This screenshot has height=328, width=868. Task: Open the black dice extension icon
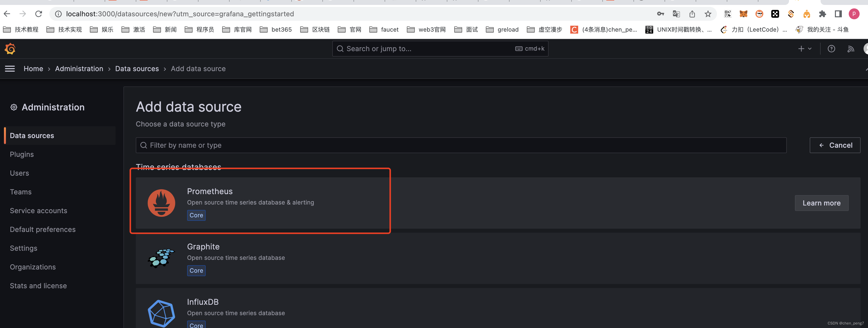tap(775, 14)
